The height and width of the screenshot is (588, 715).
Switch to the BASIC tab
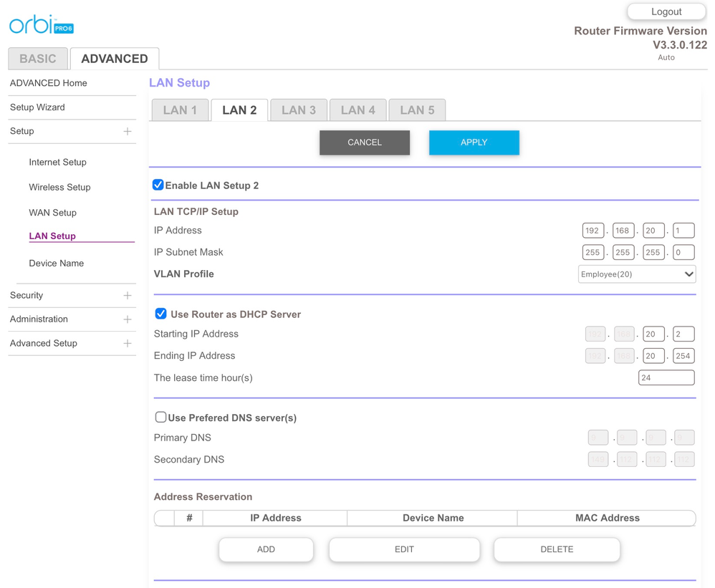(38, 59)
